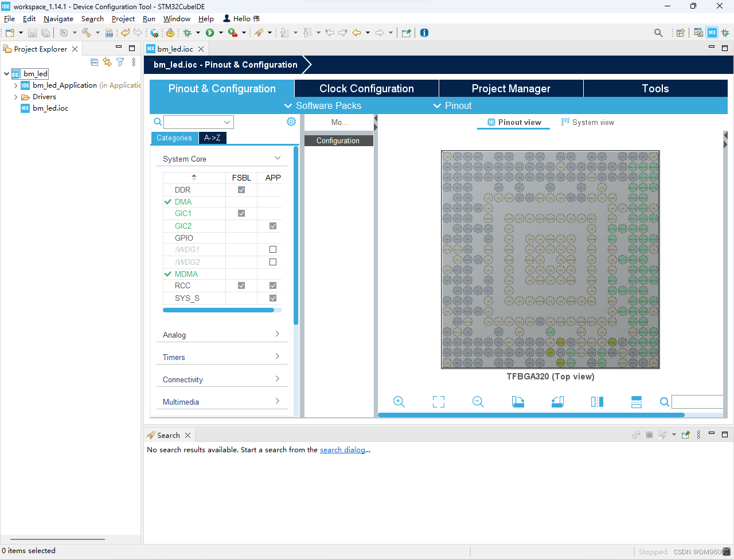
Task: Rotate the chip counter-clockwise
Action: [557, 402]
